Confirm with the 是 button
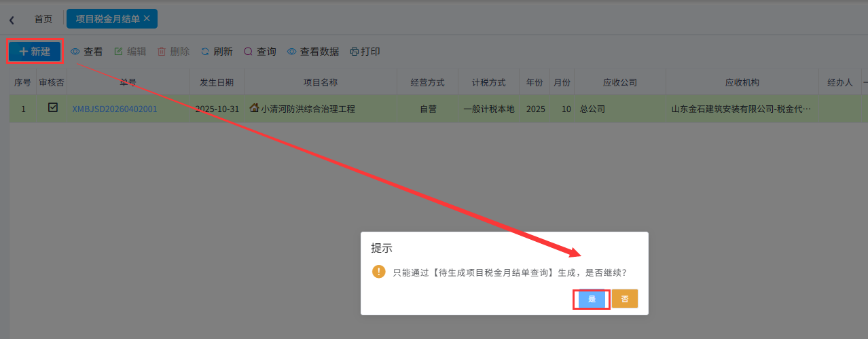Viewport: 868px width, 339px height. click(x=592, y=299)
